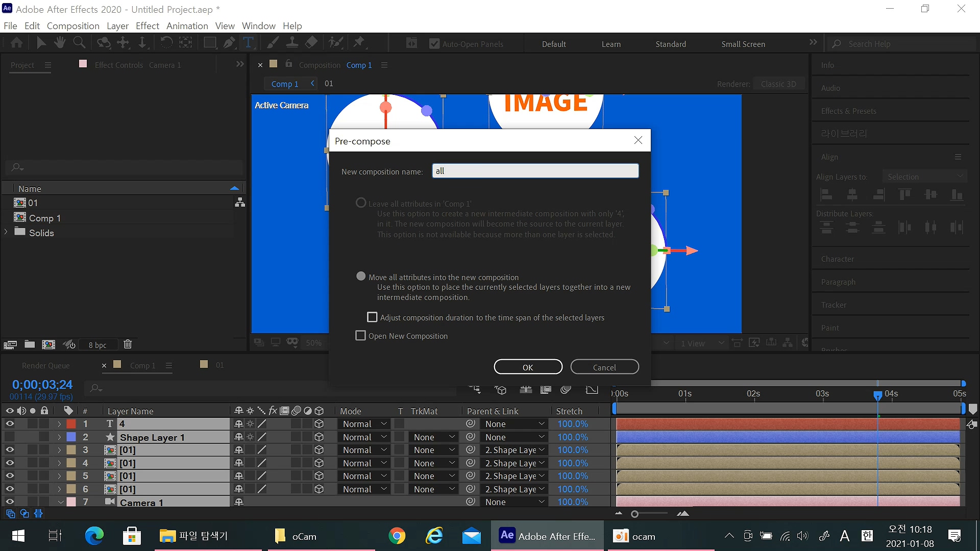Viewport: 980px width, 551px height.
Task: Select the Pen tool
Action: 229,43
